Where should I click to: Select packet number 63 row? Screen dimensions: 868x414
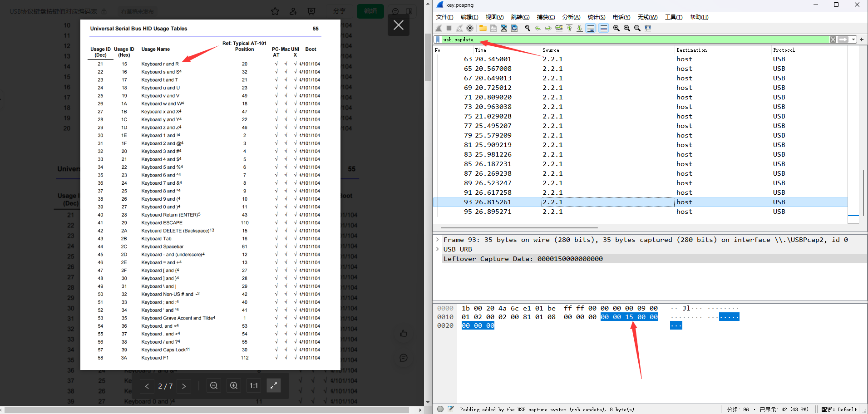641,59
